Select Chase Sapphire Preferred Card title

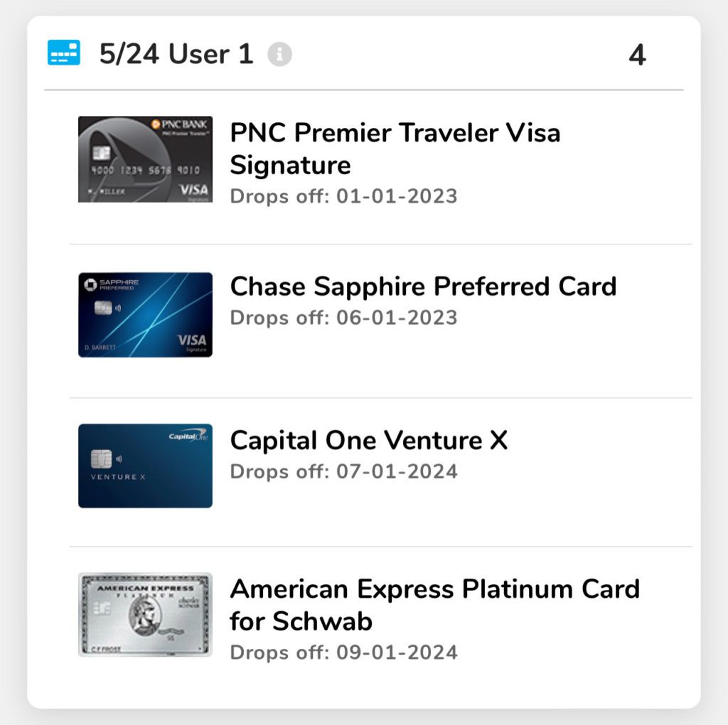tap(424, 286)
